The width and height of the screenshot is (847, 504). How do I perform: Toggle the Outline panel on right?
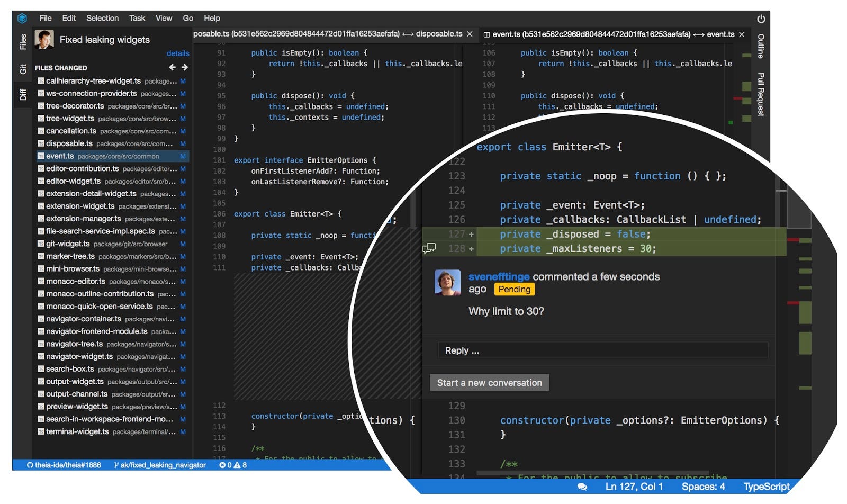tap(761, 46)
